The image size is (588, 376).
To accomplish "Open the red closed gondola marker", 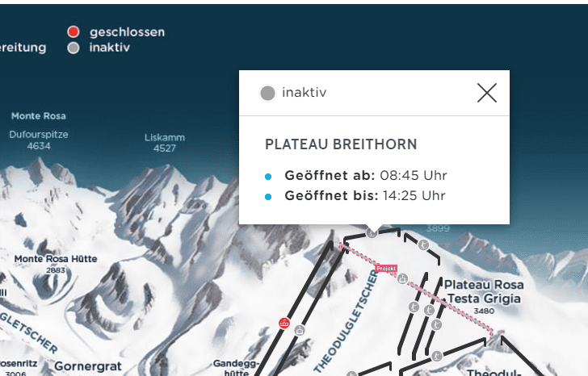I will pyautogui.click(x=283, y=324).
